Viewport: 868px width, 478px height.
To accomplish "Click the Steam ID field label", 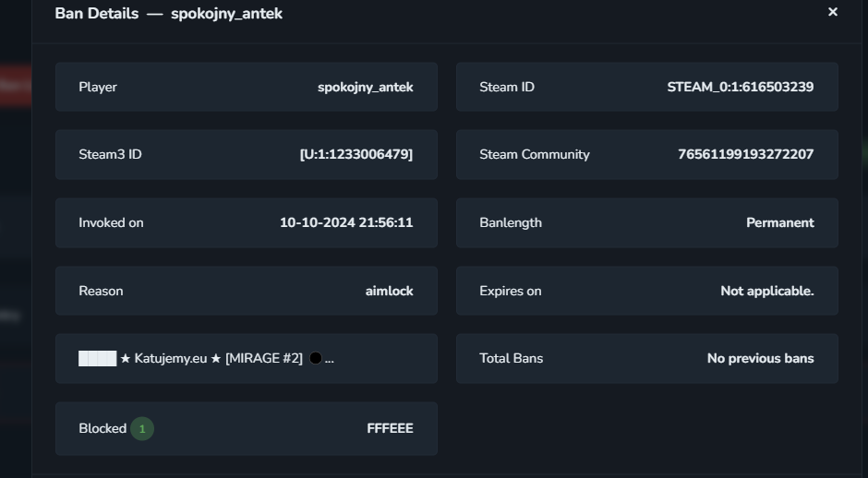I will tap(507, 87).
